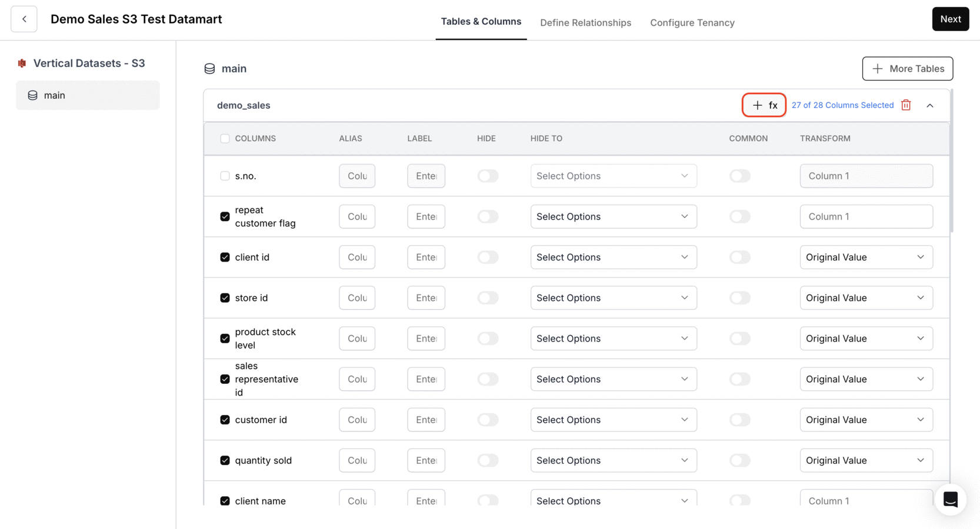This screenshot has width=980, height=529.
Task: Collapse the demo_sales table panel
Action: coord(930,105)
